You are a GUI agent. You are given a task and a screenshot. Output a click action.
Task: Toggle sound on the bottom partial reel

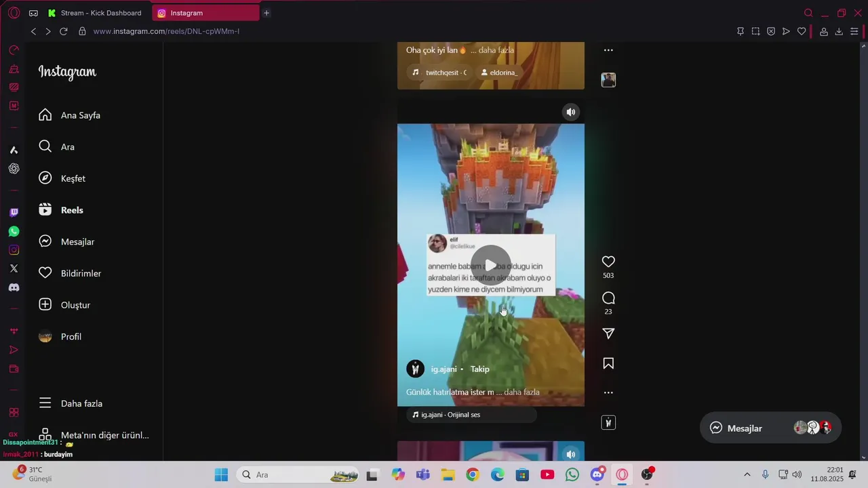571,454
